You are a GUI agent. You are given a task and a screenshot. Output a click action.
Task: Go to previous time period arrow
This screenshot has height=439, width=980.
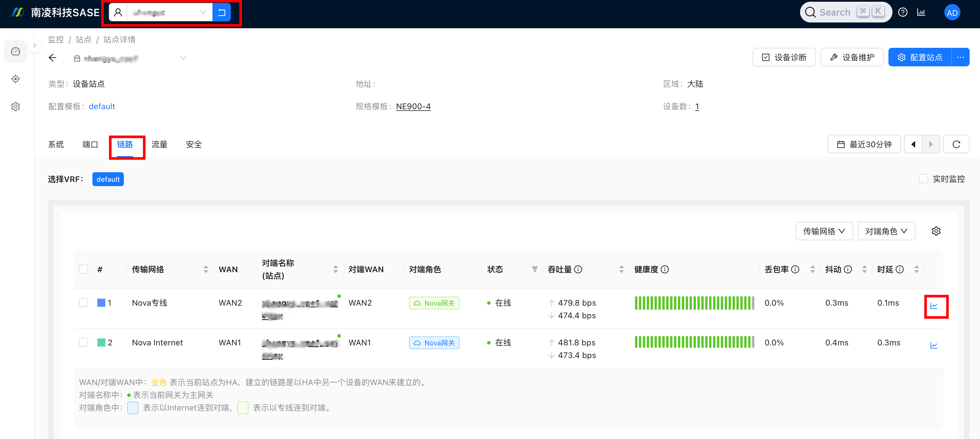[913, 144]
